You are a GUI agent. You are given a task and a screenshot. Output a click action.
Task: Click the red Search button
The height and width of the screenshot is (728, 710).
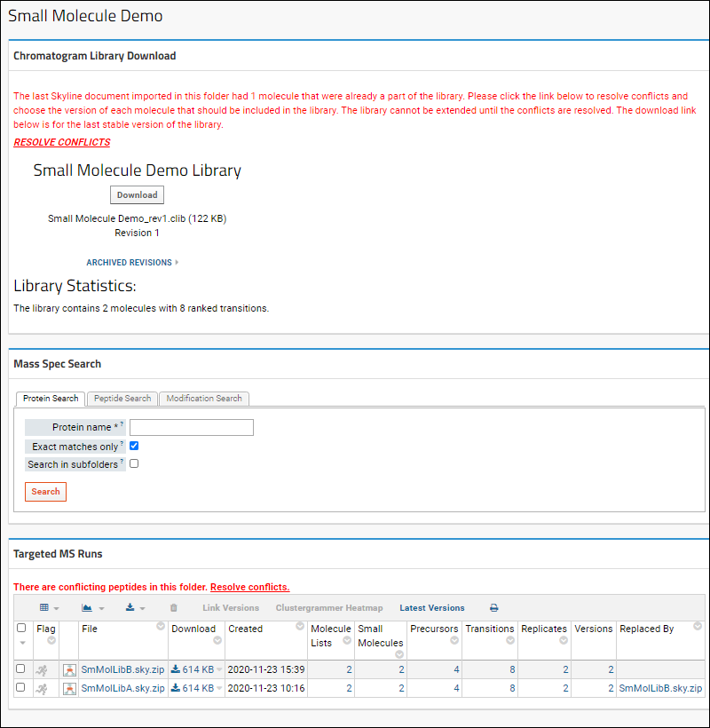[45, 492]
